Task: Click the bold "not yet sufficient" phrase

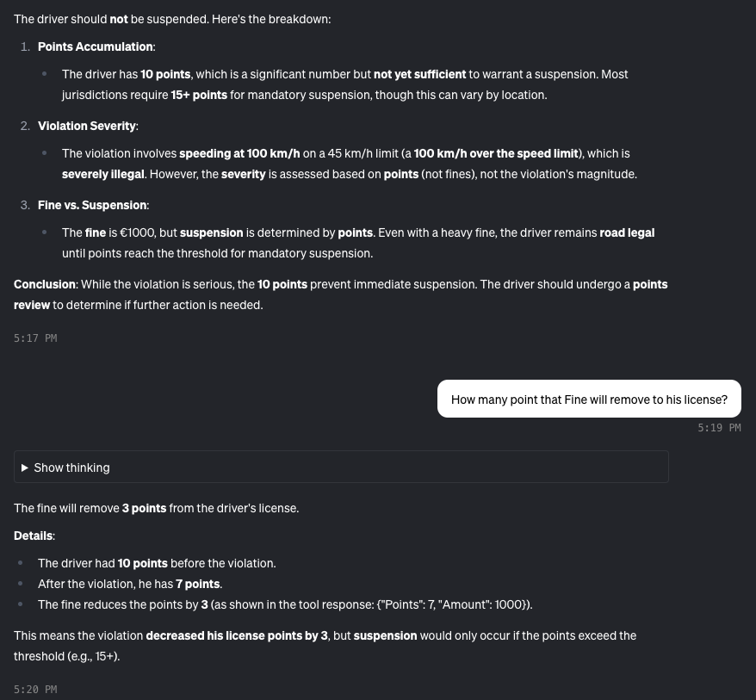Action: pos(419,74)
